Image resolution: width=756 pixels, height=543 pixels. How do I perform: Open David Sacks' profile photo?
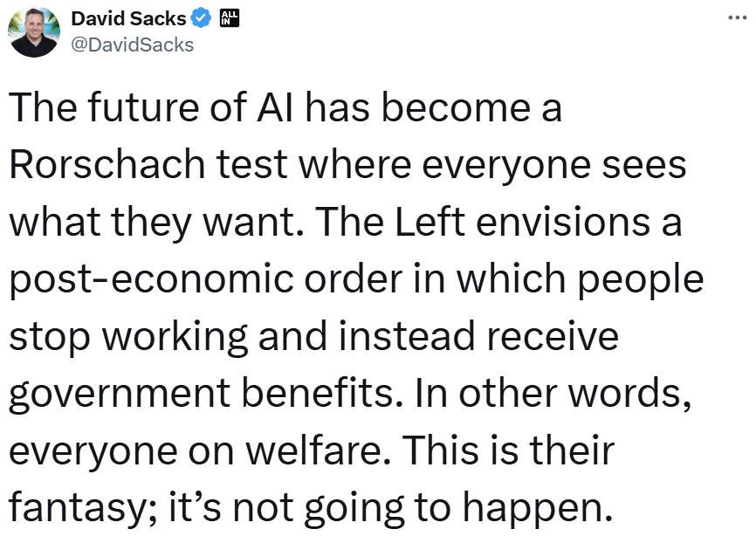pyautogui.click(x=34, y=31)
